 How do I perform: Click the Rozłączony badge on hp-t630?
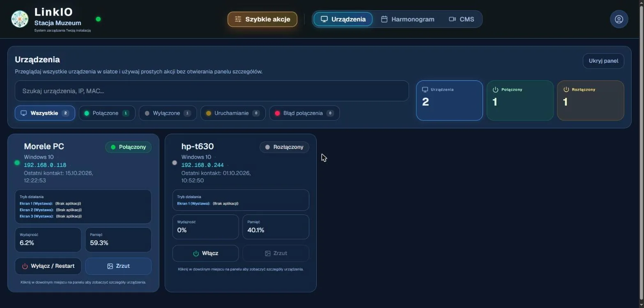[x=284, y=147]
